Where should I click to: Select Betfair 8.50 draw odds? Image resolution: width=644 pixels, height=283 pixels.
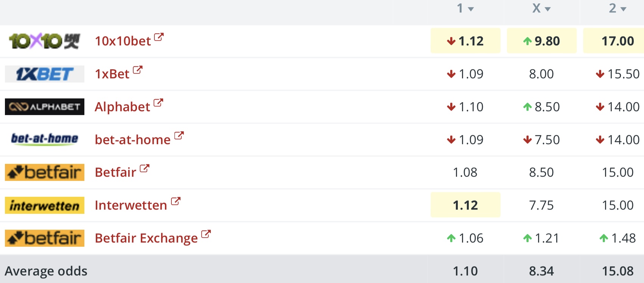click(541, 172)
